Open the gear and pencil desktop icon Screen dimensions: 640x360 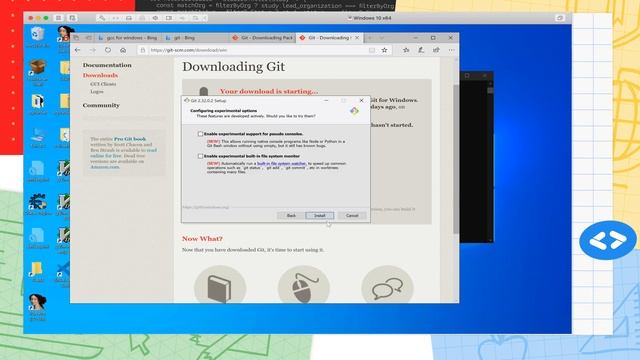[x=38, y=204]
